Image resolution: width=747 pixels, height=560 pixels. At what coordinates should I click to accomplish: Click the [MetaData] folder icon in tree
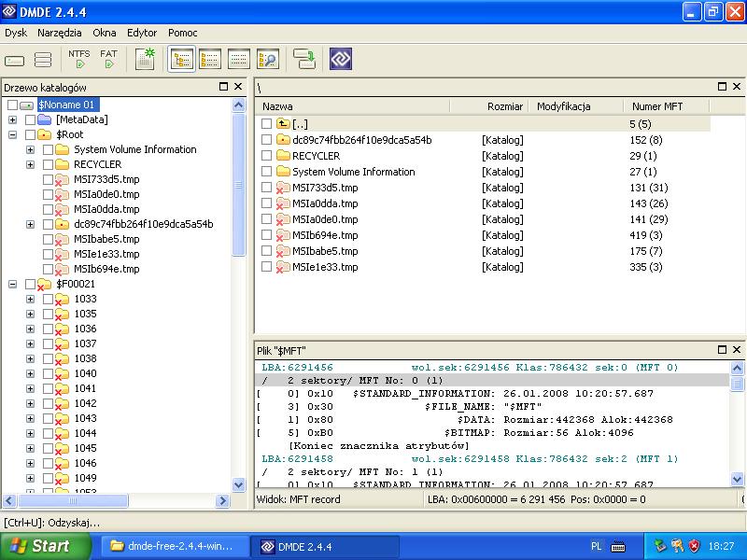coord(44,119)
